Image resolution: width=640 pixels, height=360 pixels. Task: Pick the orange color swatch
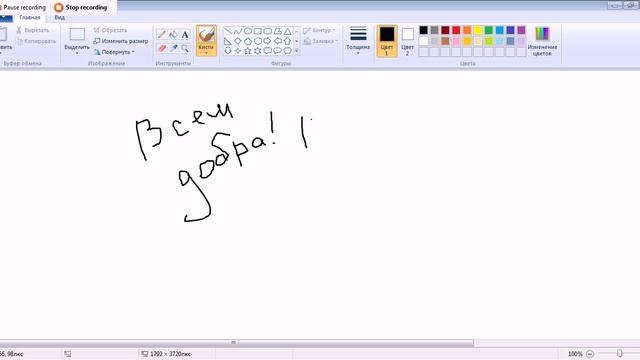point(467,30)
